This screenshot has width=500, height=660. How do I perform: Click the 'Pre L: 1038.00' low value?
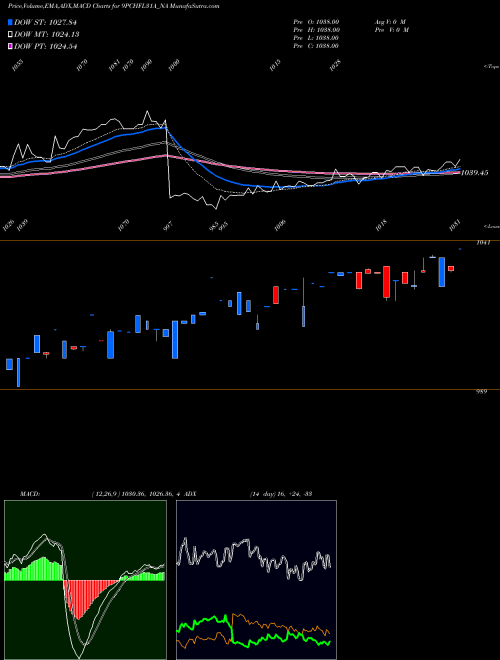[x=316, y=38]
